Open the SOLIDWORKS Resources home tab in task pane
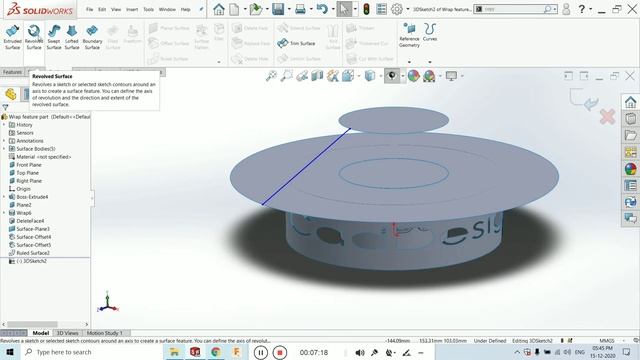This screenshot has width=640, height=360. (x=631, y=102)
